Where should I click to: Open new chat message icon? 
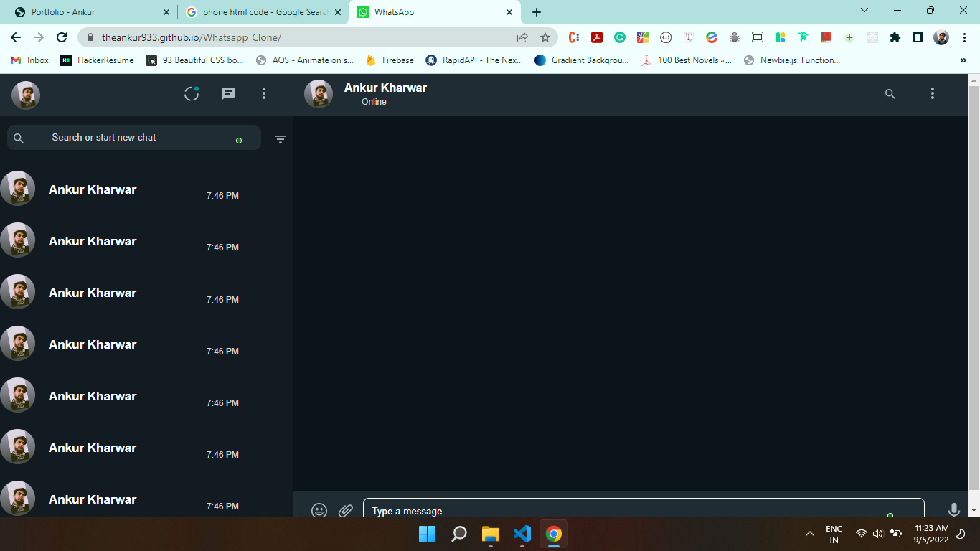(228, 94)
